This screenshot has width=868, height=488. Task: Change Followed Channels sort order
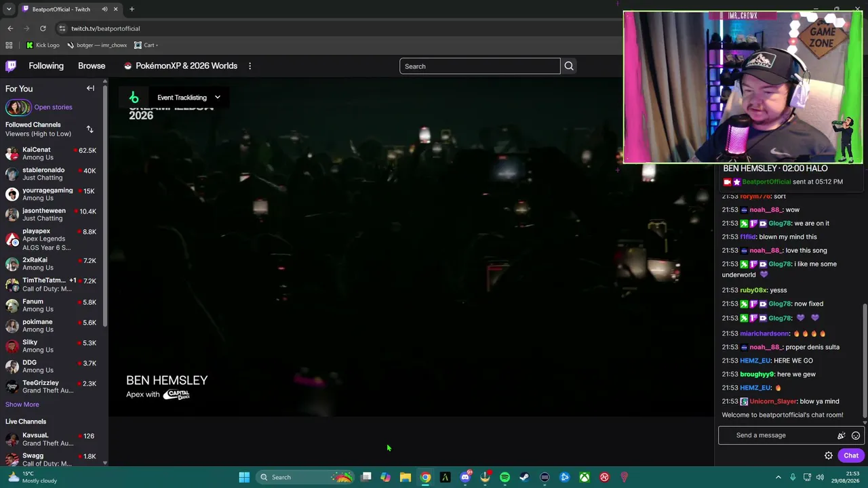pyautogui.click(x=90, y=129)
